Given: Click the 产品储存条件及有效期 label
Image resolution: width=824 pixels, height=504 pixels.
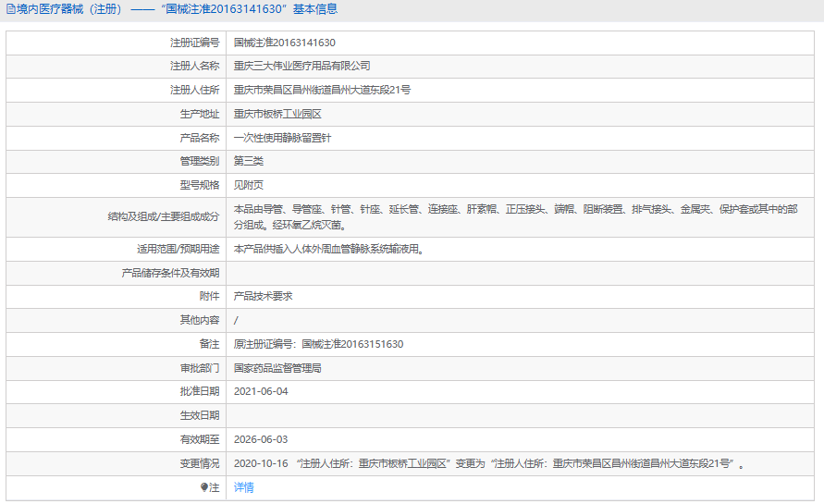Looking at the screenshot, I should coord(171,274).
